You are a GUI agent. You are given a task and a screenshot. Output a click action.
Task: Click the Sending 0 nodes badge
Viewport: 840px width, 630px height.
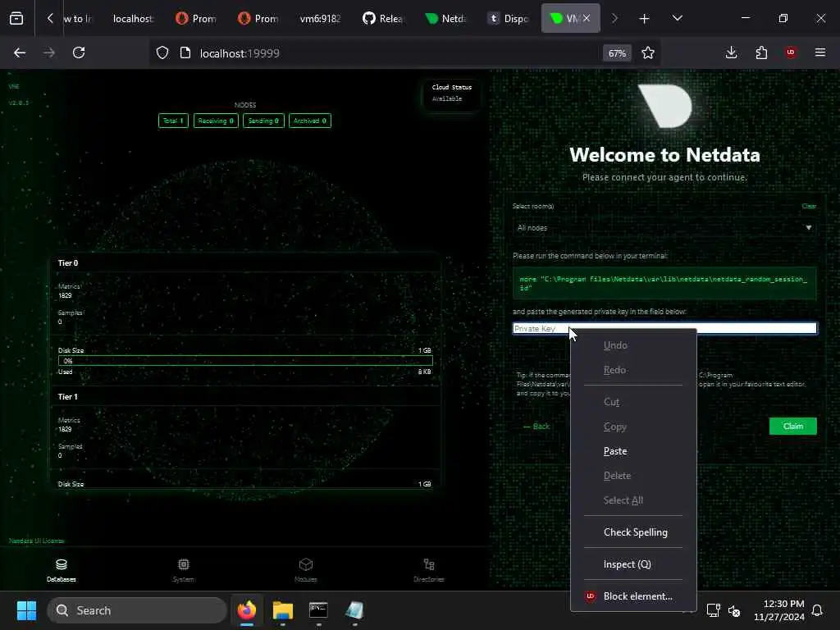click(x=263, y=121)
